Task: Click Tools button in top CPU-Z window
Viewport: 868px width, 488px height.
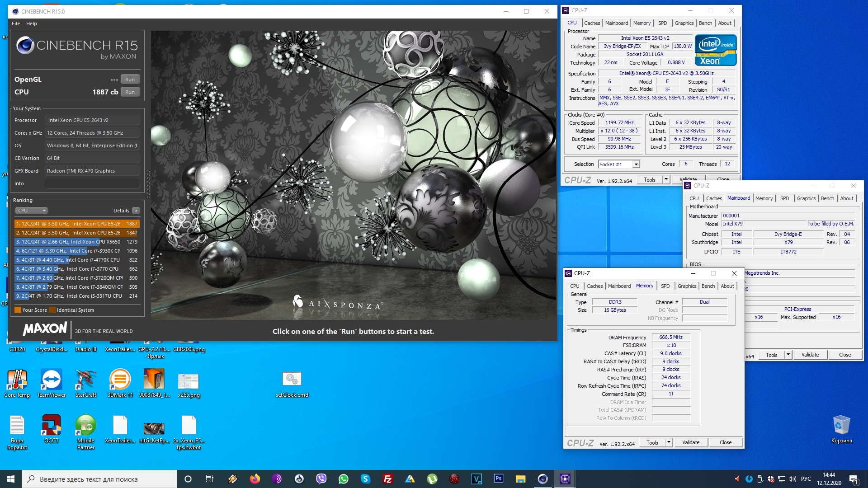Action: pyautogui.click(x=650, y=179)
